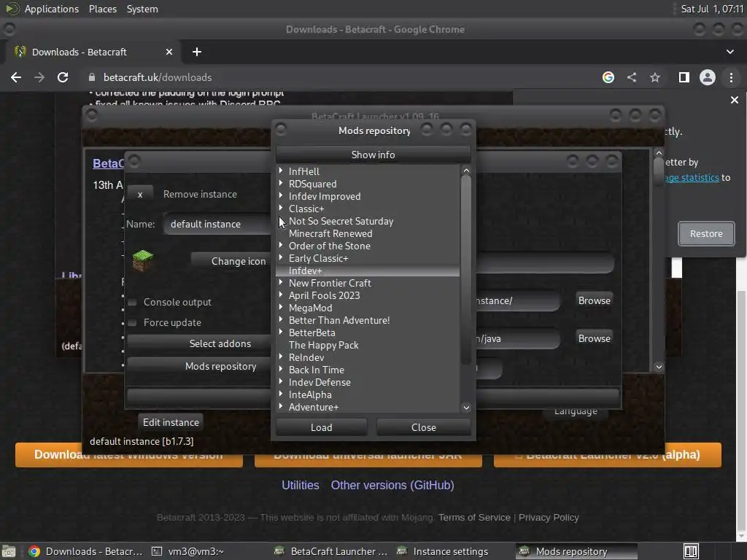Viewport: 747px width, 560px height.
Task: Open the Places menu
Action: pos(102,9)
